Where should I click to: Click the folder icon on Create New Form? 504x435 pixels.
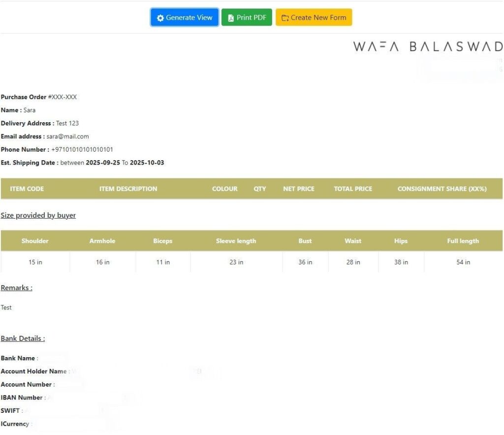(285, 18)
